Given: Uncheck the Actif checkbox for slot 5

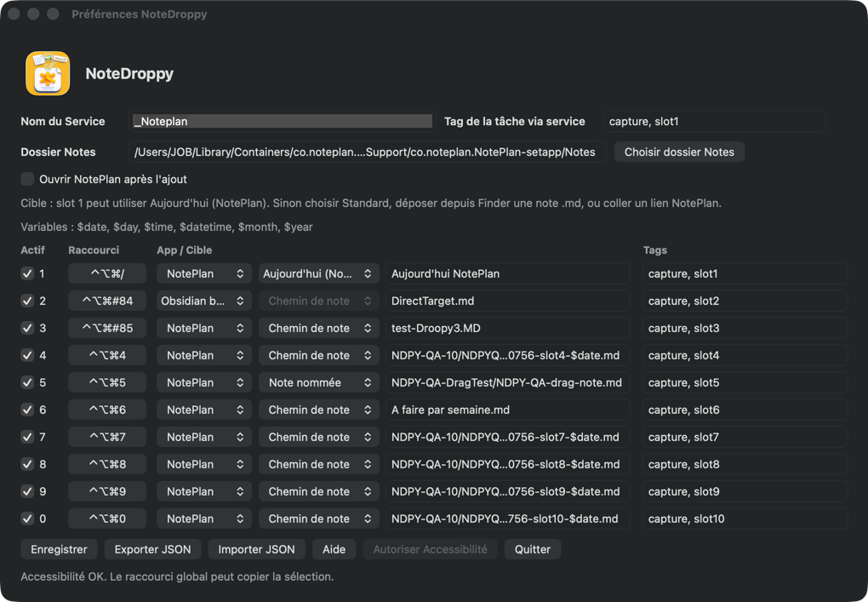Looking at the screenshot, I should pos(27,382).
